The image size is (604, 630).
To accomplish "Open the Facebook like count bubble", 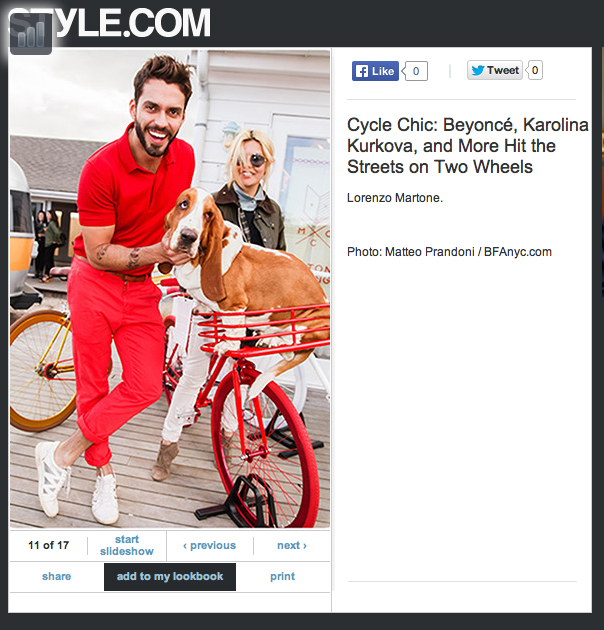I will click(x=416, y=71).
